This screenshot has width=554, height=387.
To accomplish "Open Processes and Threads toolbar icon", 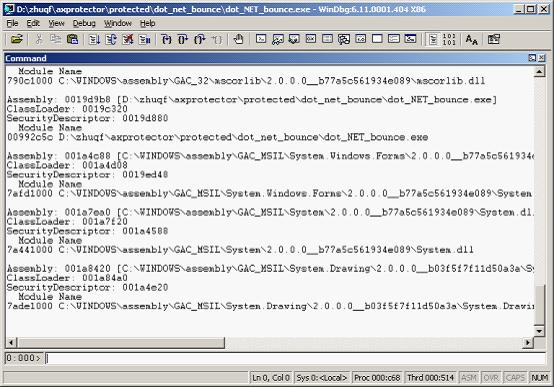I will coord(394,39).
